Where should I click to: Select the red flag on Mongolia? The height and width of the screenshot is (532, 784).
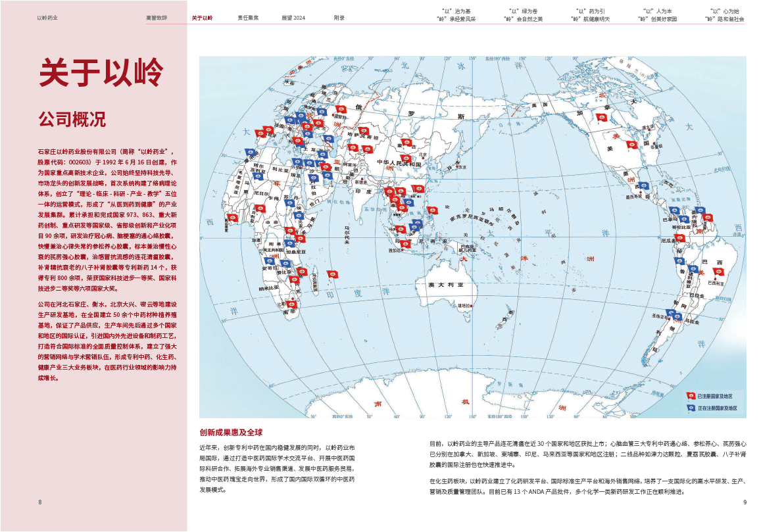pos(408,142)
